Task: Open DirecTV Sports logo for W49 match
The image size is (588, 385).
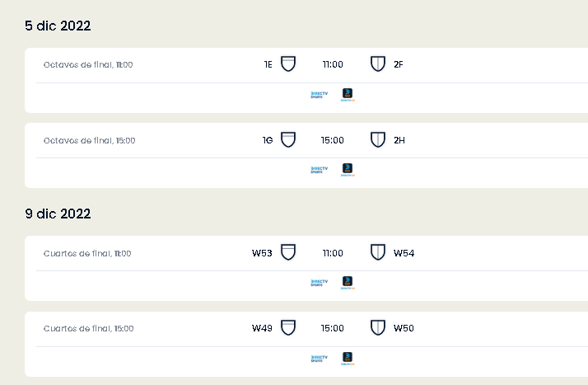Action: pyautogui.click(x=320, y=359)
